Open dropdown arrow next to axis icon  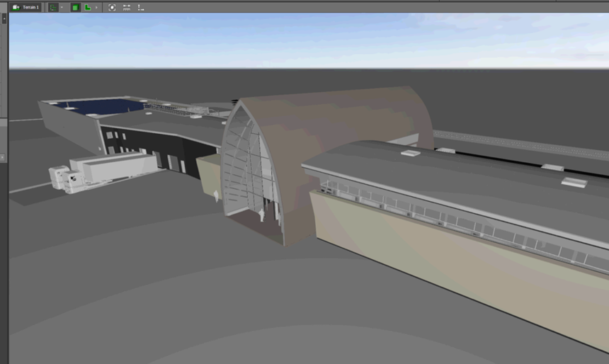pyautogui.click(x=62, y=7)
